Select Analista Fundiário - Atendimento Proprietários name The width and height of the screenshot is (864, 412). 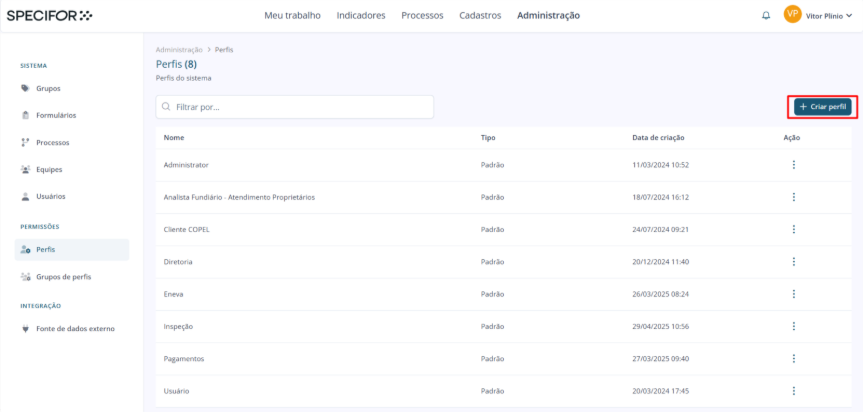click(x=239, y=197)
